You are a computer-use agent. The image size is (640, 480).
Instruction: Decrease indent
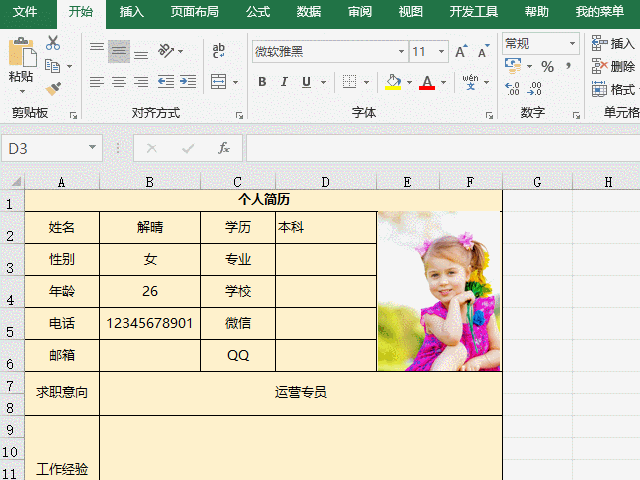tap(166, 82)
